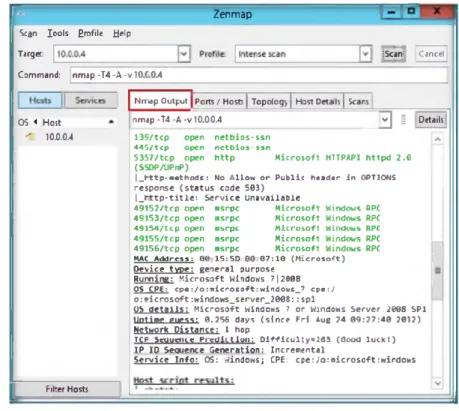Click the '139/tcp open netbios-ssn' line

tap(202, 137)
